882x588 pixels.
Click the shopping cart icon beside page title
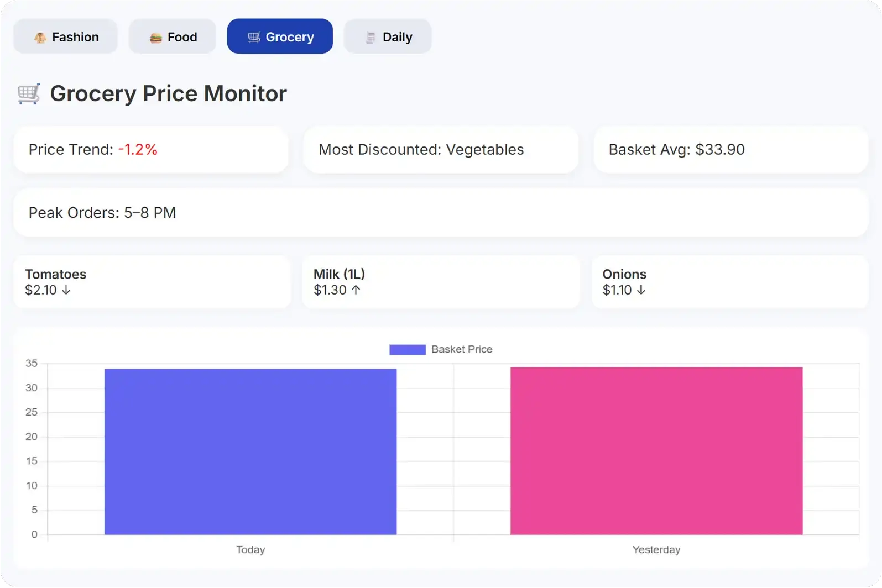click(29, 94)
